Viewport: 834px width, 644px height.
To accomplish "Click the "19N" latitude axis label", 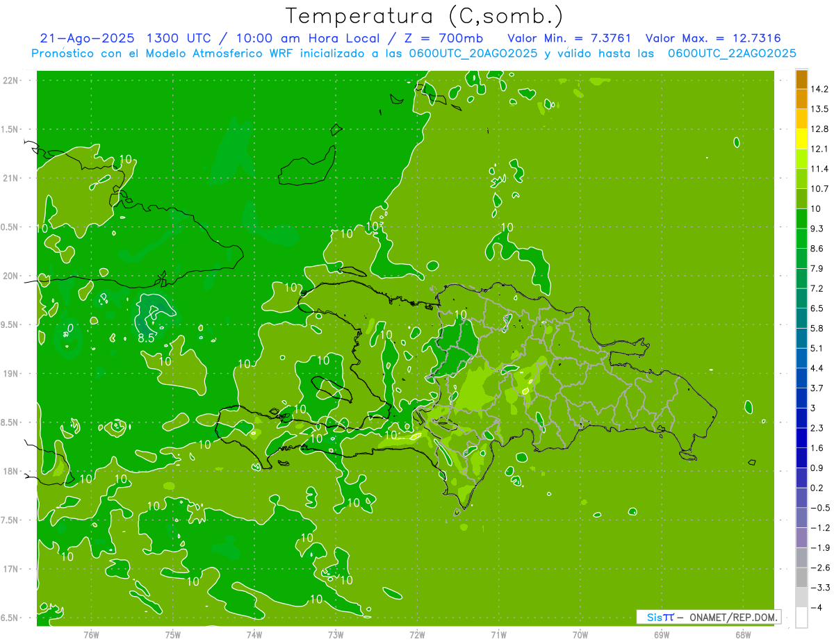I will 10,374.
